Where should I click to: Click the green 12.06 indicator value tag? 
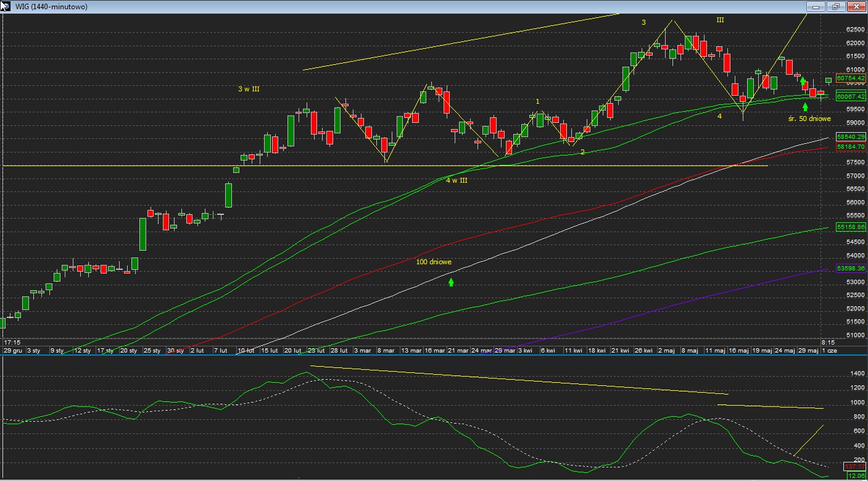(856, 476)
